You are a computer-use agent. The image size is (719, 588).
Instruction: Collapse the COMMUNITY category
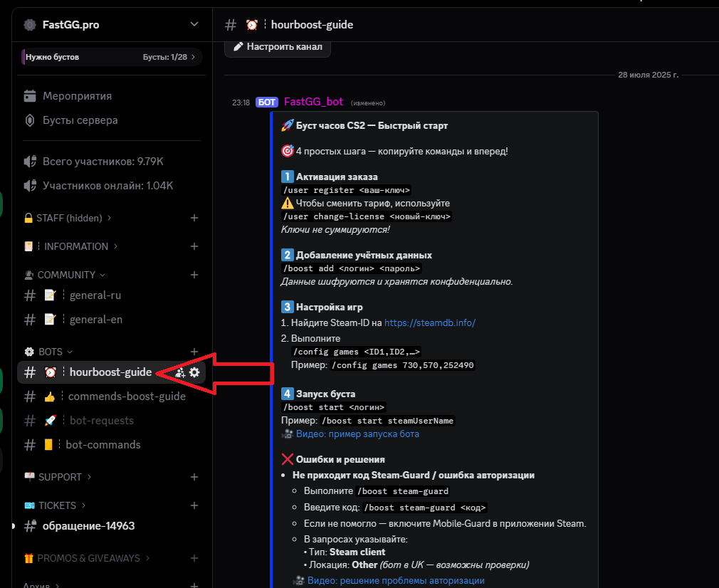click(66, 275)
